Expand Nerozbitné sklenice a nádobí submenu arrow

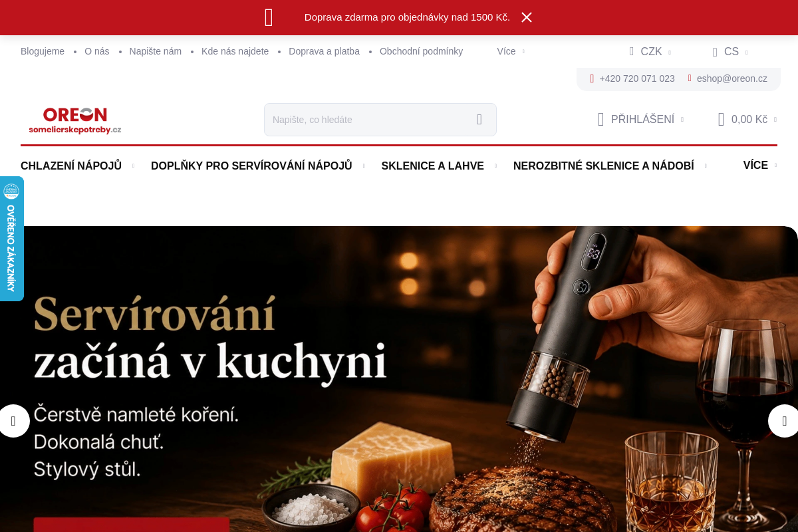[706, 166]
